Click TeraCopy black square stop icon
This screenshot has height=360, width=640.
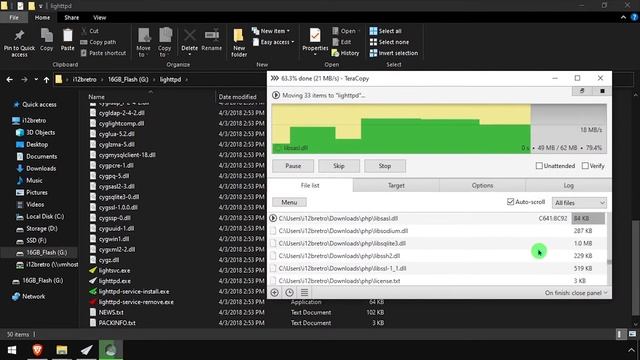602,91
